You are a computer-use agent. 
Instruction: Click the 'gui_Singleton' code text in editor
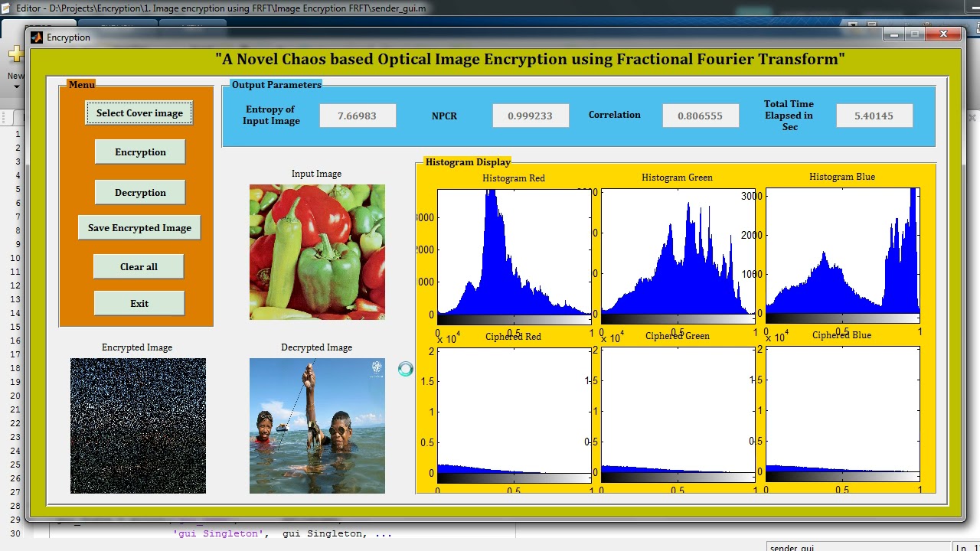point(217,533)
